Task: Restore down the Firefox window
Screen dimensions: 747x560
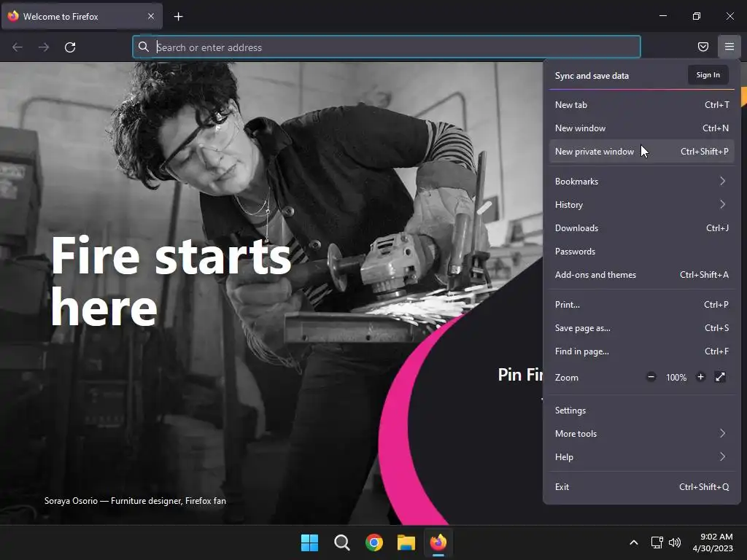Action: click(x=696, y=16)
